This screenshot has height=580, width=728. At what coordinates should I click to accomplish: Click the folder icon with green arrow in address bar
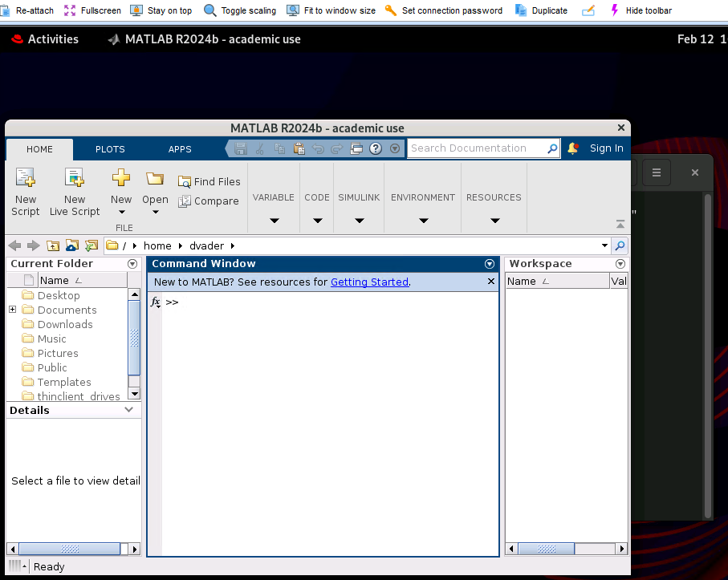(92, 245)
